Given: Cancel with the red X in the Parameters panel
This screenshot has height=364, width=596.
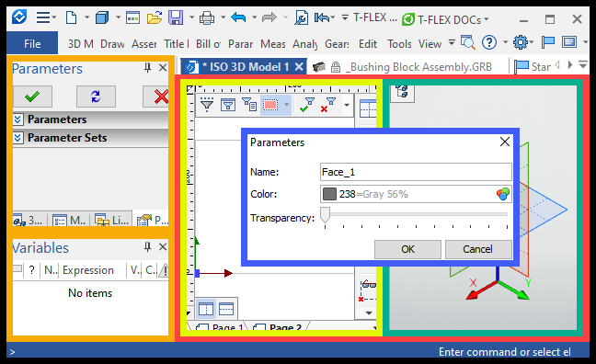Looking at the screenshot, I should (155, 97).
